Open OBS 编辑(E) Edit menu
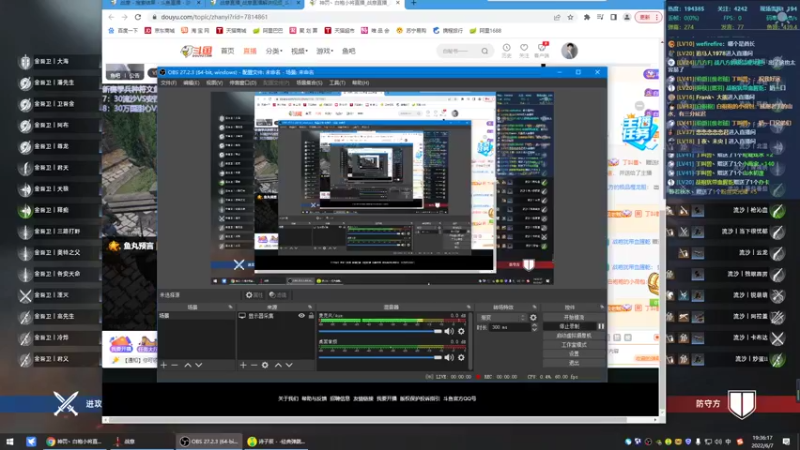This screenshot has height=450, width=800. pos(191,83)
